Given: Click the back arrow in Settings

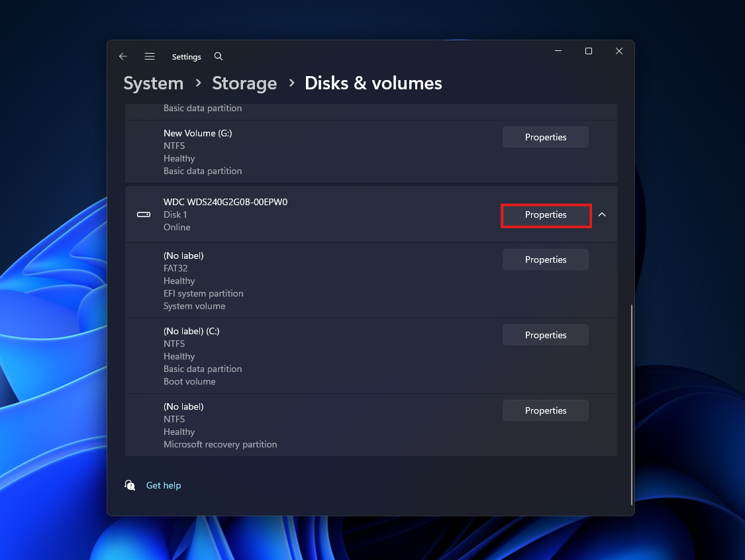Looking at the screenshot, I should [x=123, y=56].
